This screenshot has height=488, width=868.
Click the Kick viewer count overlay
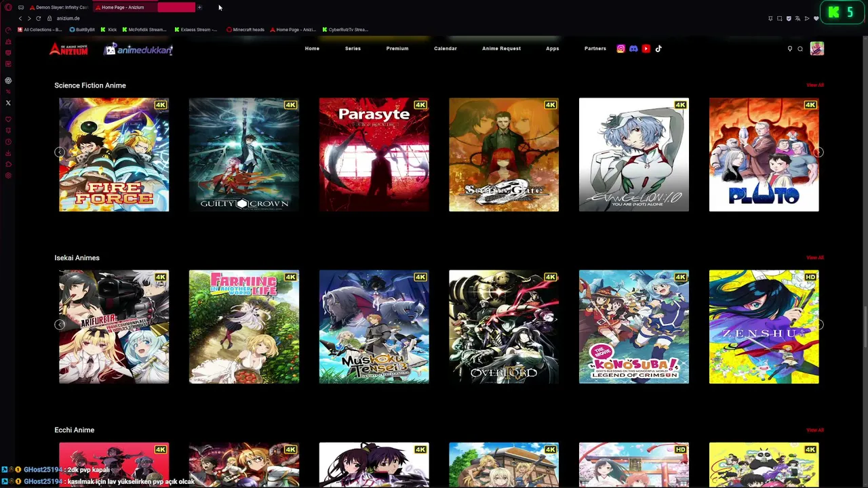click(842, 12)
